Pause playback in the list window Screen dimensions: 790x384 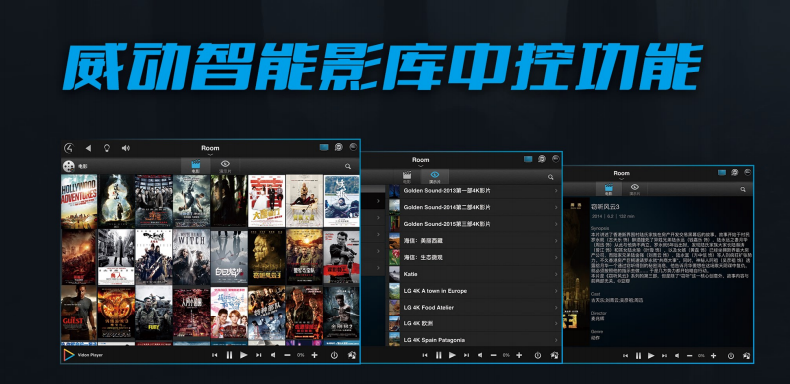[x=438, y=355]
